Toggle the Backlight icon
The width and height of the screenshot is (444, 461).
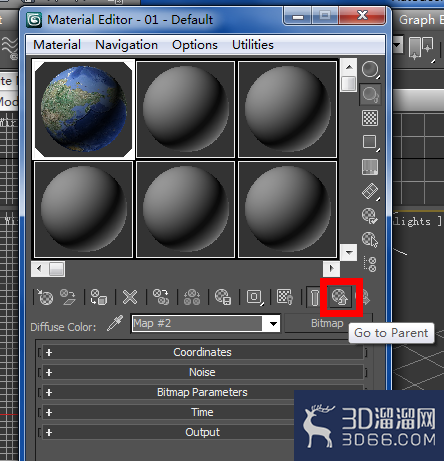[370, 94]
